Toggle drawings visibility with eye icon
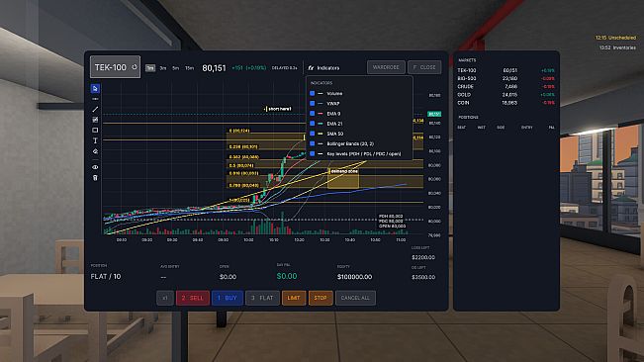Viewport: 644px width, 362px height. [95, 167]
